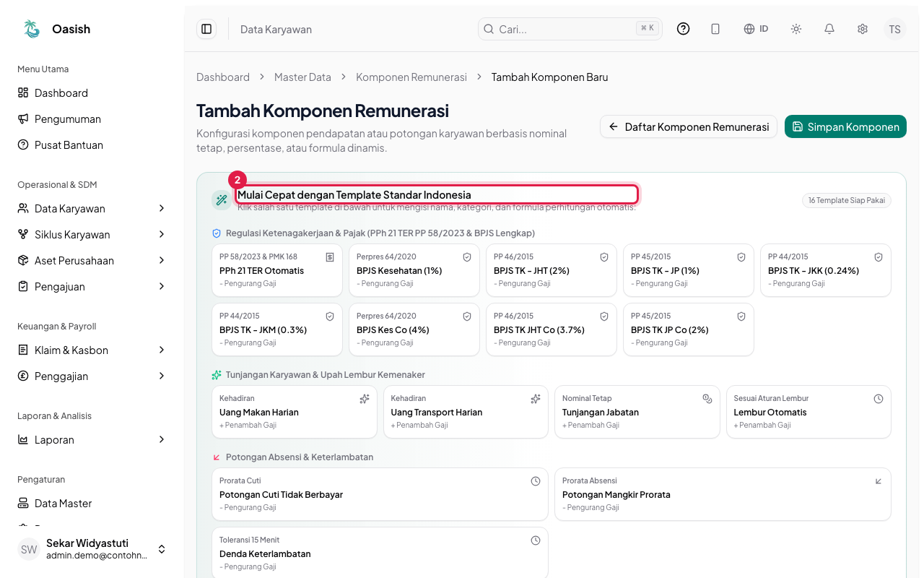Toggle the sidebar panel icon
The height and width of the screenshot is (578, 924).
[206, 29]
